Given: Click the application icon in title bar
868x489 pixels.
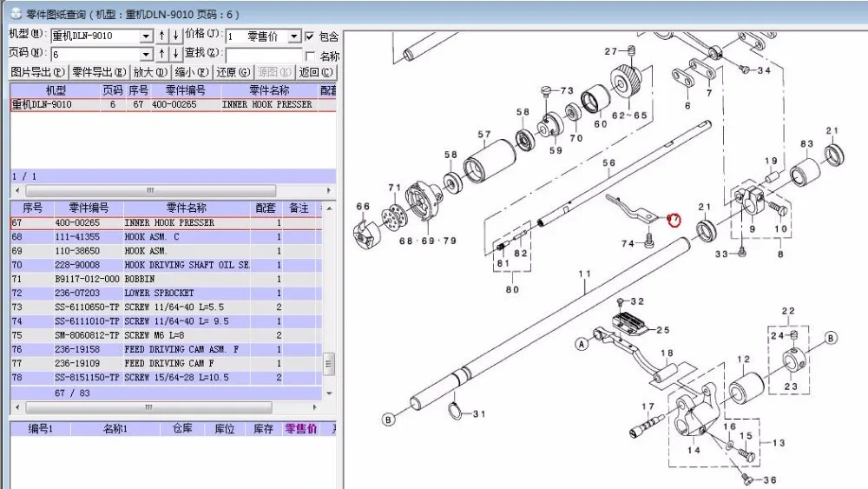Looking at the screenshot, I should click(x=16, y=13).
